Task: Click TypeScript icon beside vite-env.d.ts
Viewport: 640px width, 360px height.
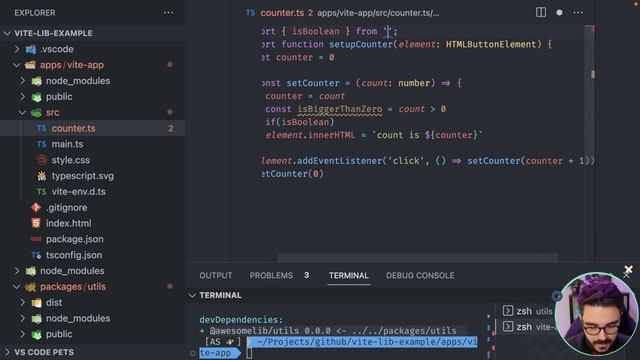Action: [42, 192]
